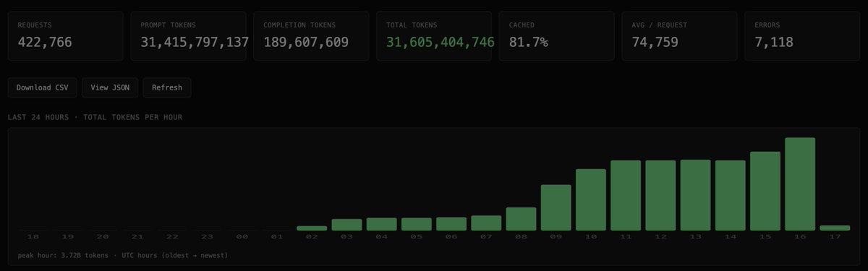This screenshot has height=271, width=868.
Task: Click the small bar for hour 17
Action: coord(835,228)
